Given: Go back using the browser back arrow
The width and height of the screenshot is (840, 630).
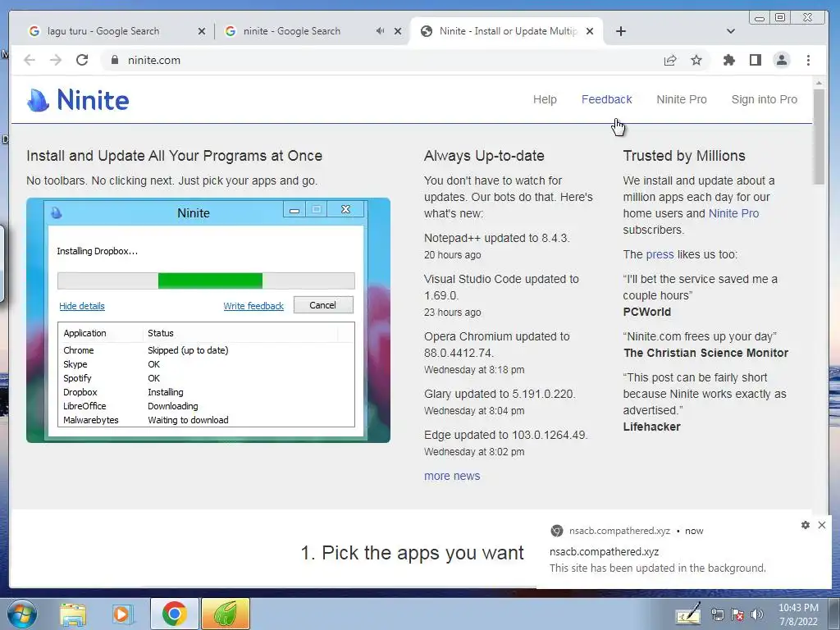Looking at the screenshot, I should click(30, 60).
